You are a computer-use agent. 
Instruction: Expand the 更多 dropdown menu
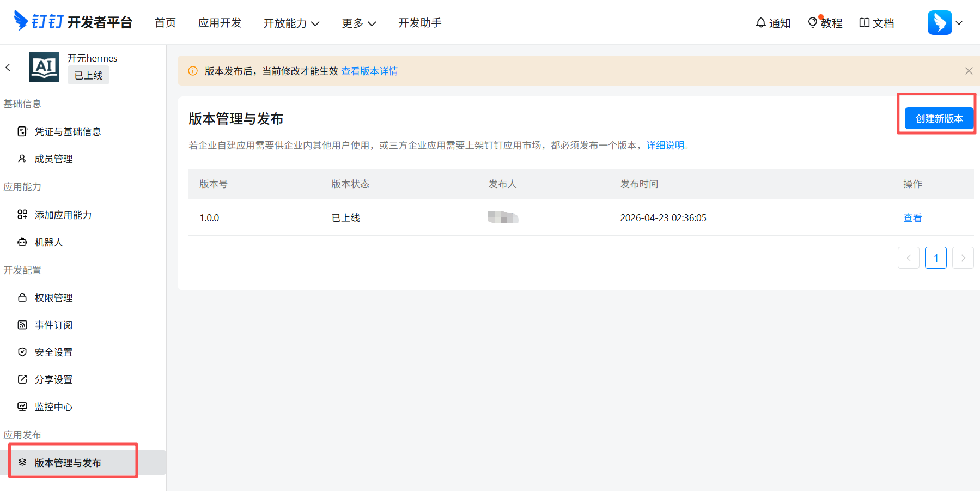(x=359, y=23)
